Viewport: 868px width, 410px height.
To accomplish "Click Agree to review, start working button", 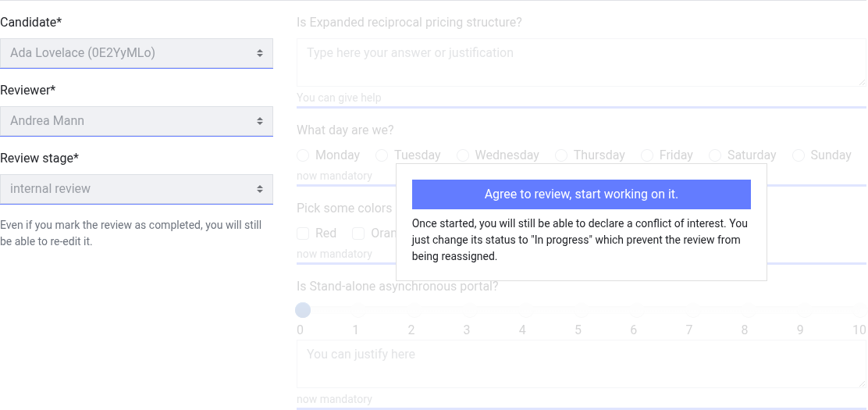I will point(581,194).
